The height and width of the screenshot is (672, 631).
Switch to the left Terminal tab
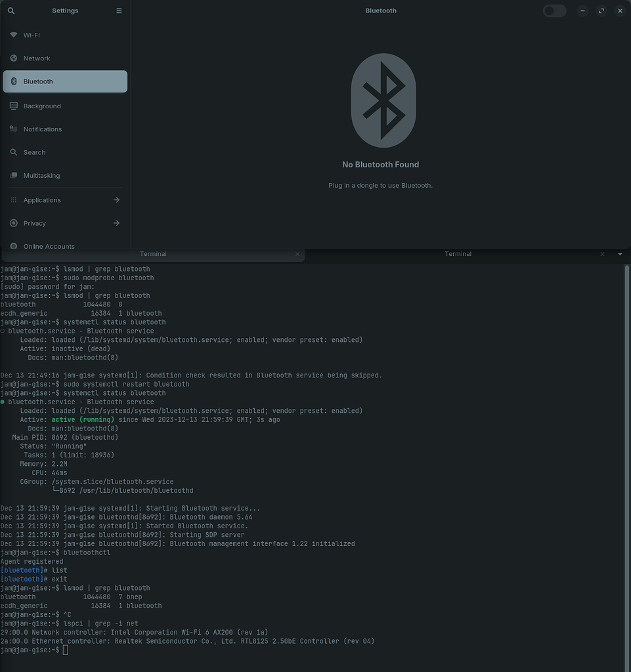[153, 254]
